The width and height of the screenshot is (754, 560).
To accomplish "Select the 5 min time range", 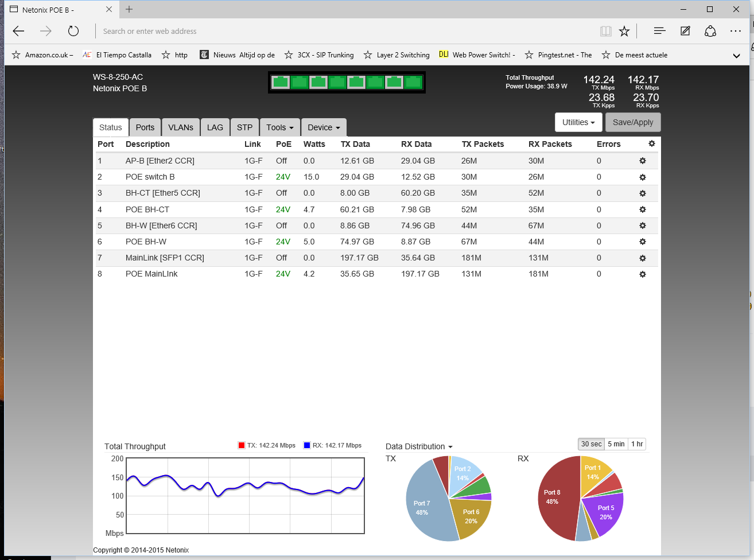I will pos(616,444).
